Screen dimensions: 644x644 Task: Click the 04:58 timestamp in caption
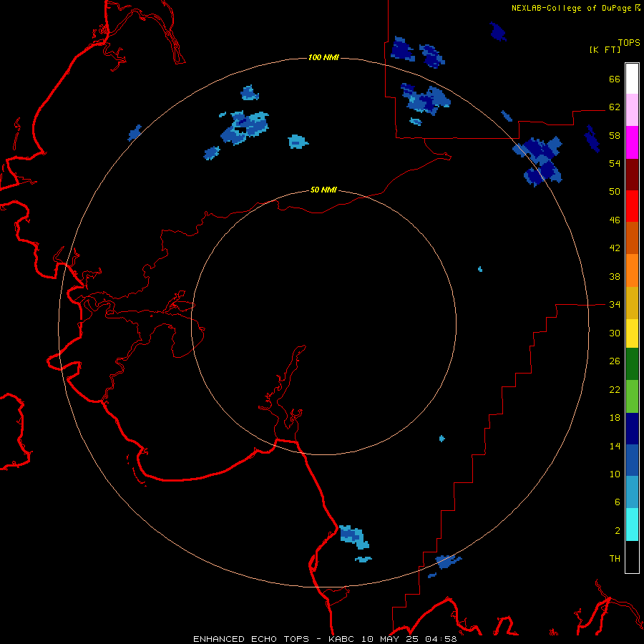click(441, 639)
